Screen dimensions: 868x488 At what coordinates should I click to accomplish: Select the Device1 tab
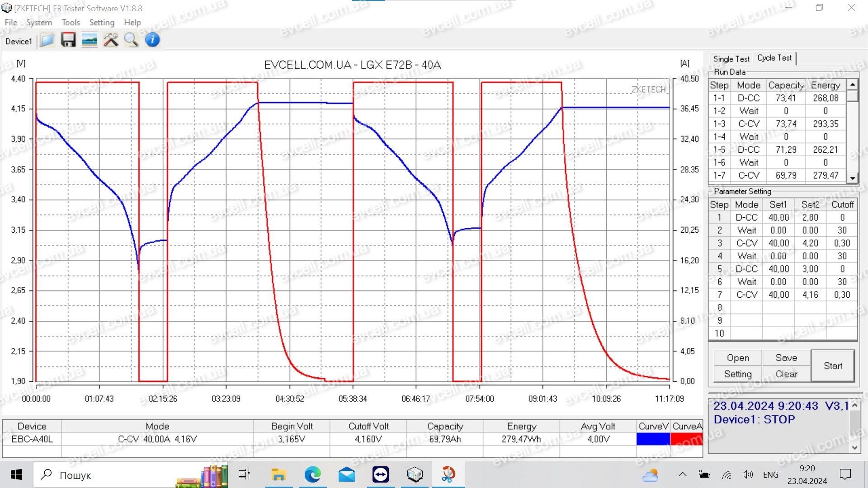(19, 41)
